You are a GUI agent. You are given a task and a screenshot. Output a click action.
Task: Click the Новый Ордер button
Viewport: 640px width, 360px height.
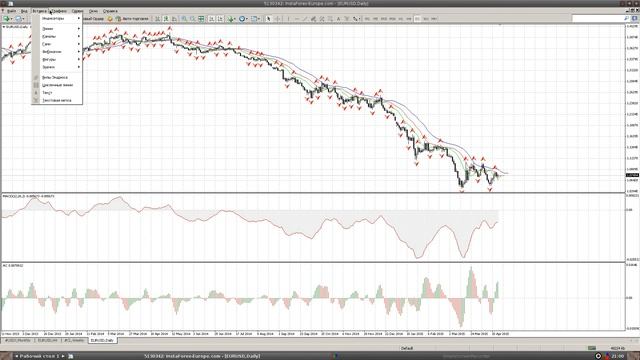(93, 18)
